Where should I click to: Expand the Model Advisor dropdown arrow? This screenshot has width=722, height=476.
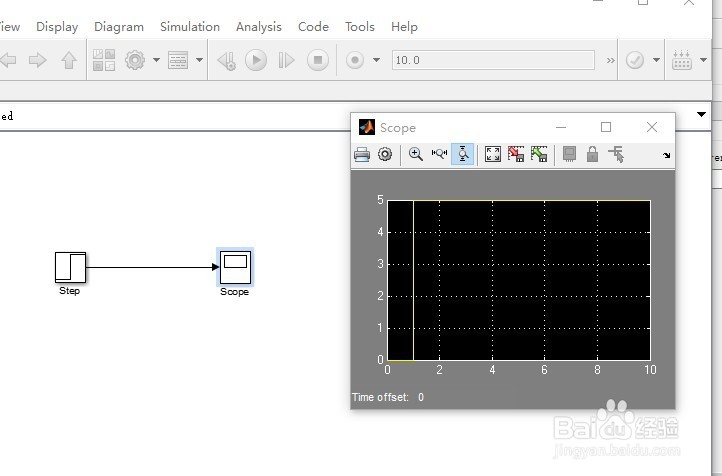click(656, 60)
